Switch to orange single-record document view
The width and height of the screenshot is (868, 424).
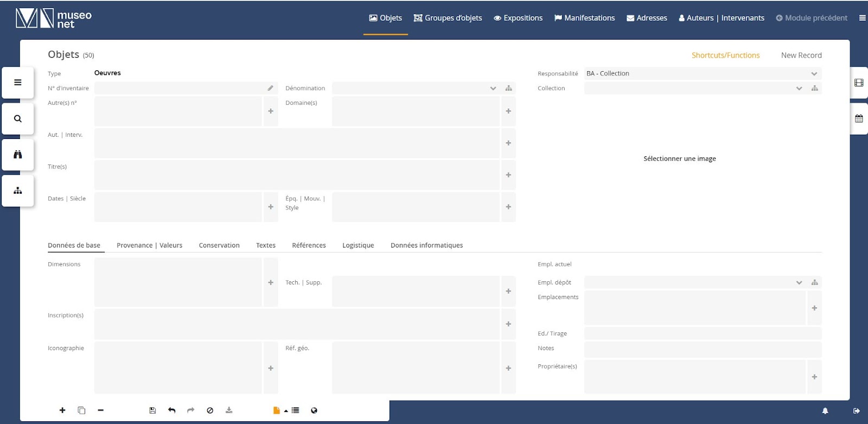[x=277, y=410]
